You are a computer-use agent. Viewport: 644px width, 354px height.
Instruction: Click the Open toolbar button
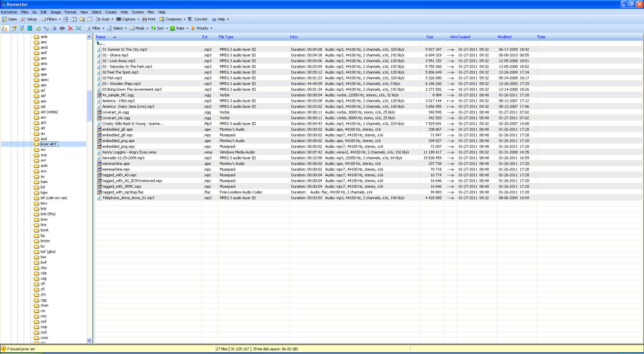(10, 19)
